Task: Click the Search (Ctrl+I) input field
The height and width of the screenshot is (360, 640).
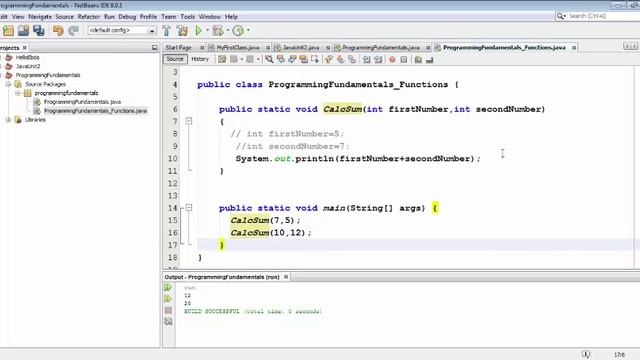Action: click(603, 16)
